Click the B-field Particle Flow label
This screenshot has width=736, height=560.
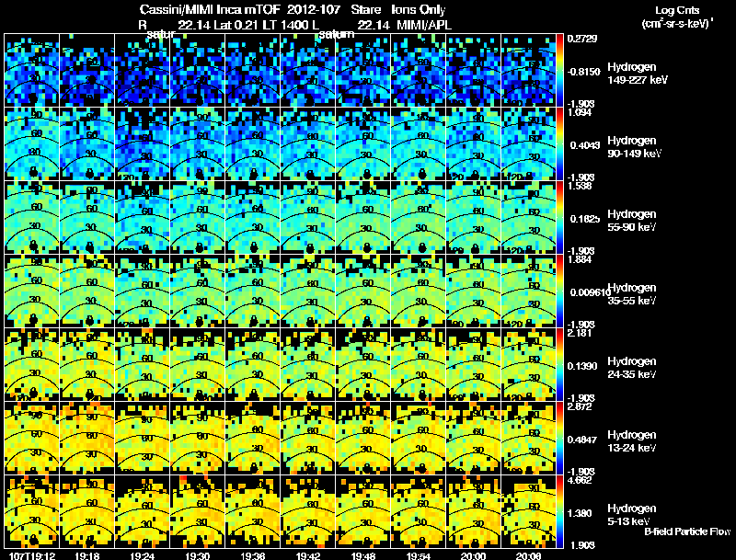click(x=687, y=531)
